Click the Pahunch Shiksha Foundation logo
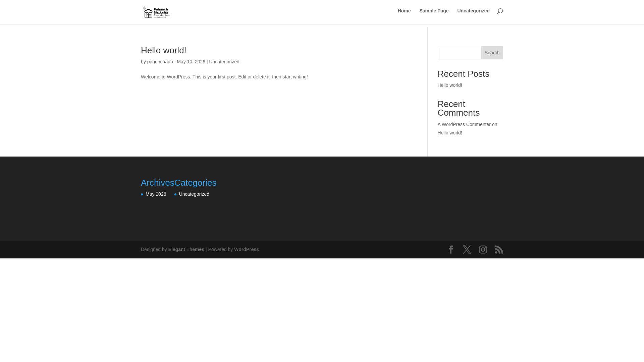 point(156,12)
